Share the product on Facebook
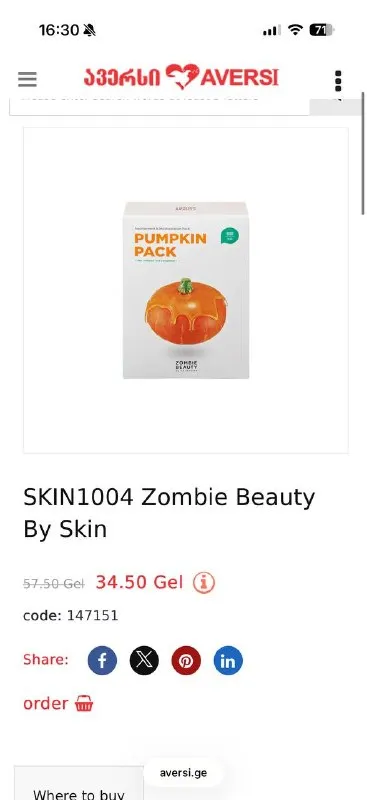This screenshot has width=367, height=800. point(102,661)
